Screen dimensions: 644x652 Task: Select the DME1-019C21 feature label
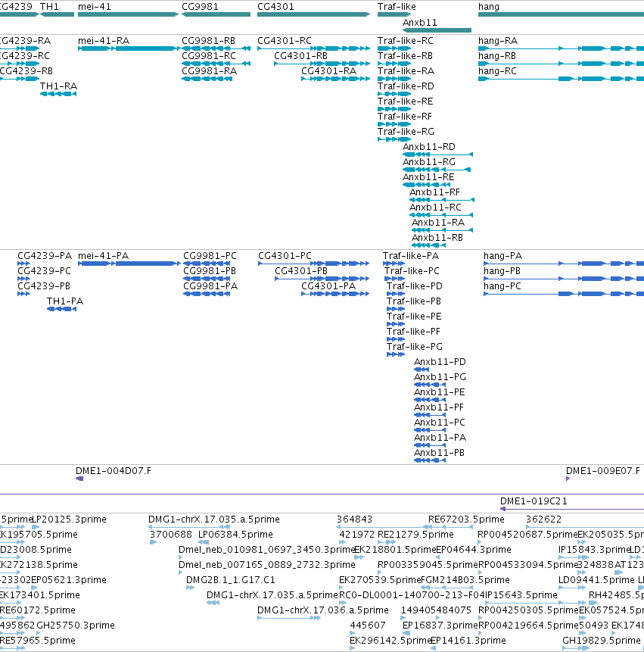534,501
